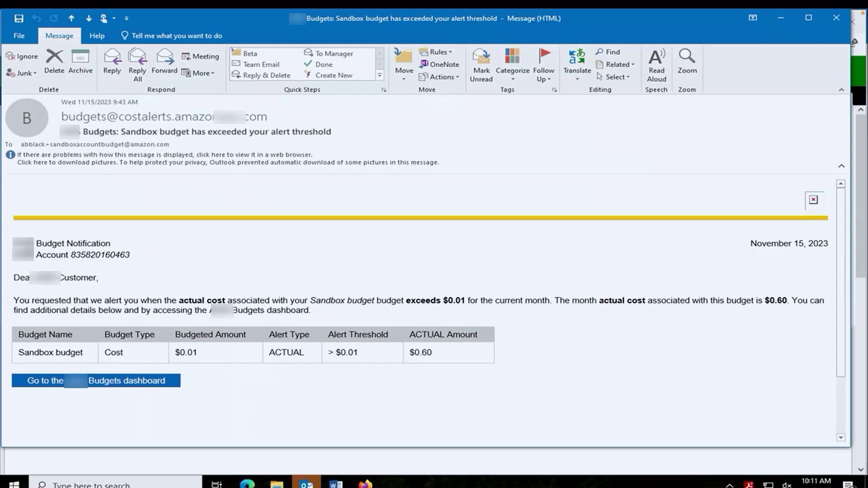Expand the Quick Steps gallery
The width and height of the screenshot is (868, 488).
point(380,75)
